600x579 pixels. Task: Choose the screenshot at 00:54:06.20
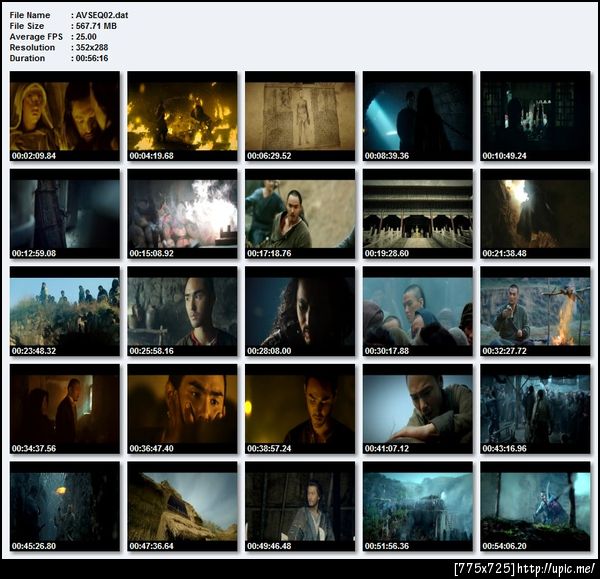[535, 507]
